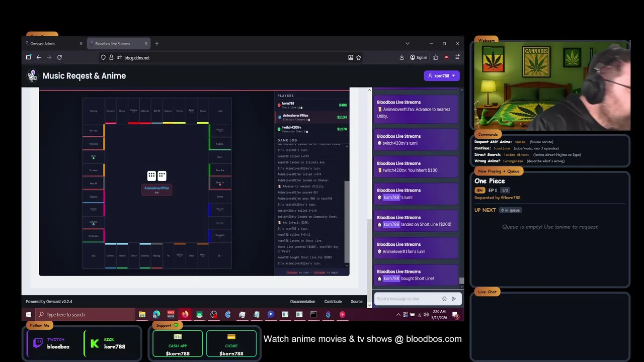Reload the current page
Image resolution: width=644 pixels, height=362 pixels.
[x=59, y=58]
